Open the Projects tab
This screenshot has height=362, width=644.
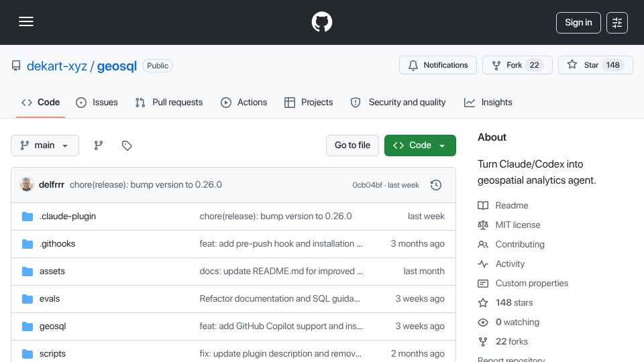point(309,102)
